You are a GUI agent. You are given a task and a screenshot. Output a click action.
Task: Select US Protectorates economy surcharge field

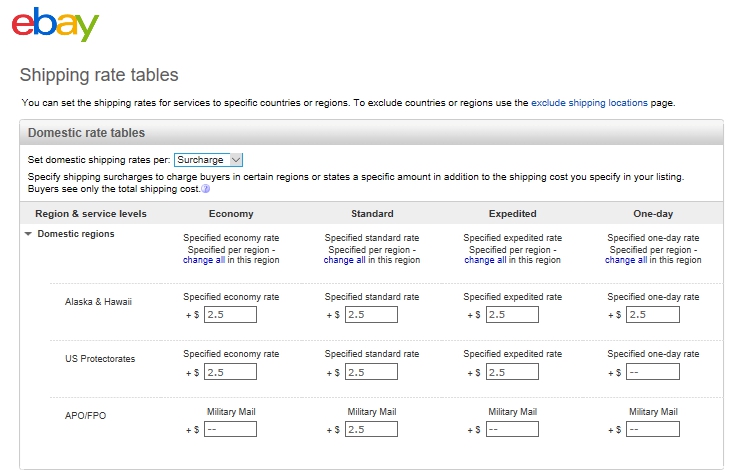tap(230, 372)
